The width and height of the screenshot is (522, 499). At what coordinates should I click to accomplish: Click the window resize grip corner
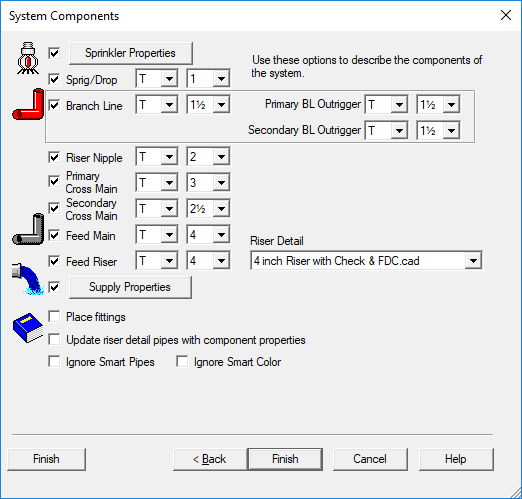pos(515,492)
